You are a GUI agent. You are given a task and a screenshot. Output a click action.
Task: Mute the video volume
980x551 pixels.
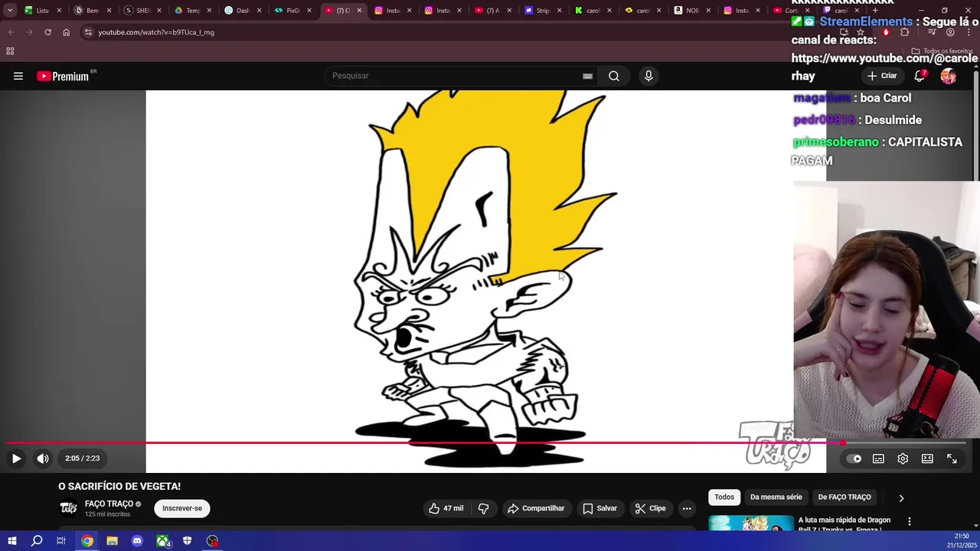[x=43, y=458]
